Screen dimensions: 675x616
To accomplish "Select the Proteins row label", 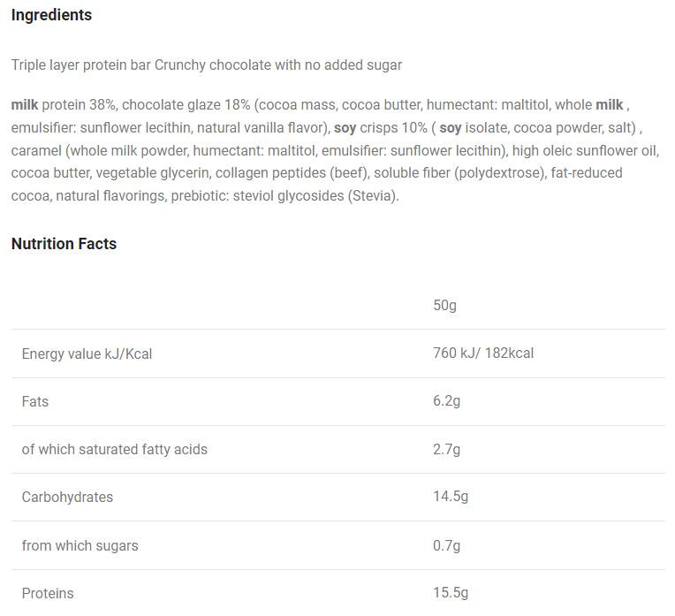I will (48, 593).
